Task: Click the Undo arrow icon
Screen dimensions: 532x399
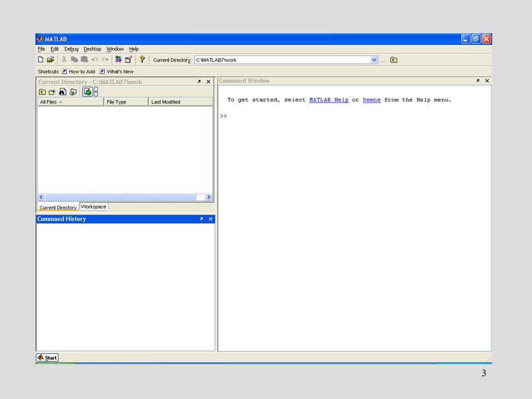Action: click(95, 60)
